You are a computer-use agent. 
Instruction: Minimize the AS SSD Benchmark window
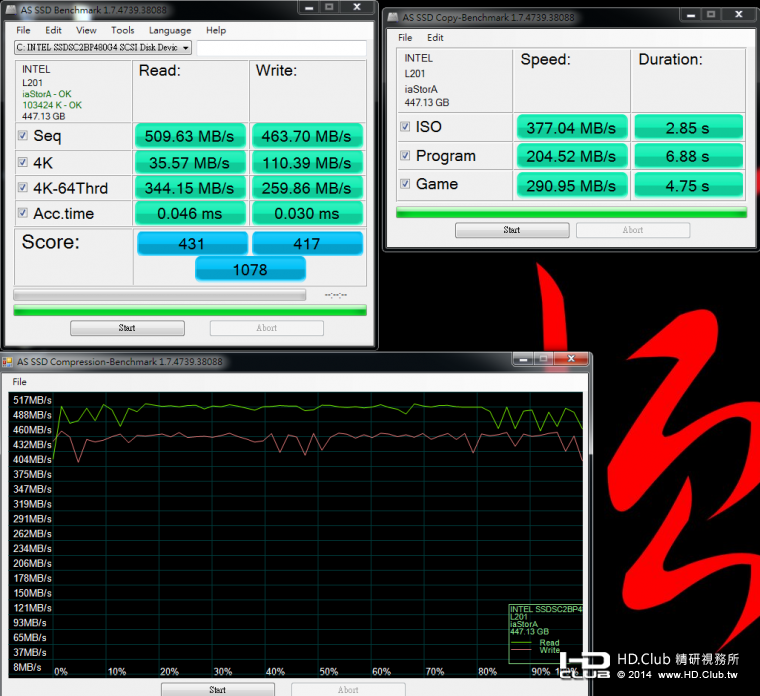click(309, 7)
